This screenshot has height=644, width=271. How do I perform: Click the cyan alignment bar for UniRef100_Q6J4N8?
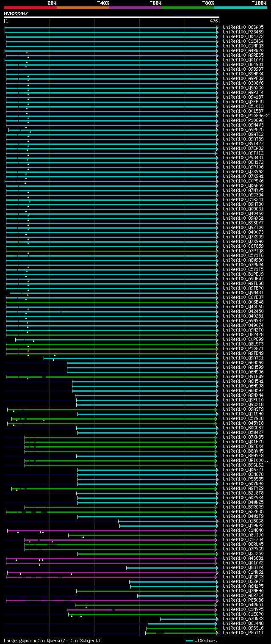coord(182,624)
